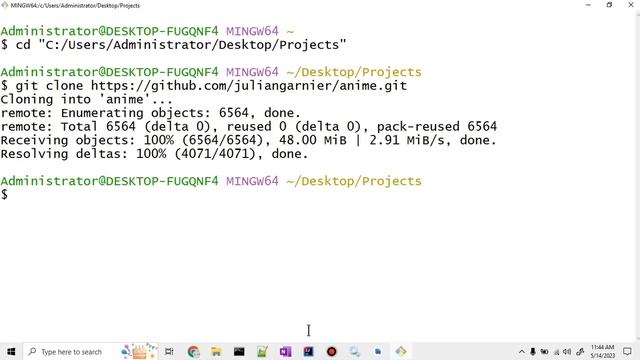Open the small blue taskbar app
This screenshot has width=640, height=360.
point(378,351)
